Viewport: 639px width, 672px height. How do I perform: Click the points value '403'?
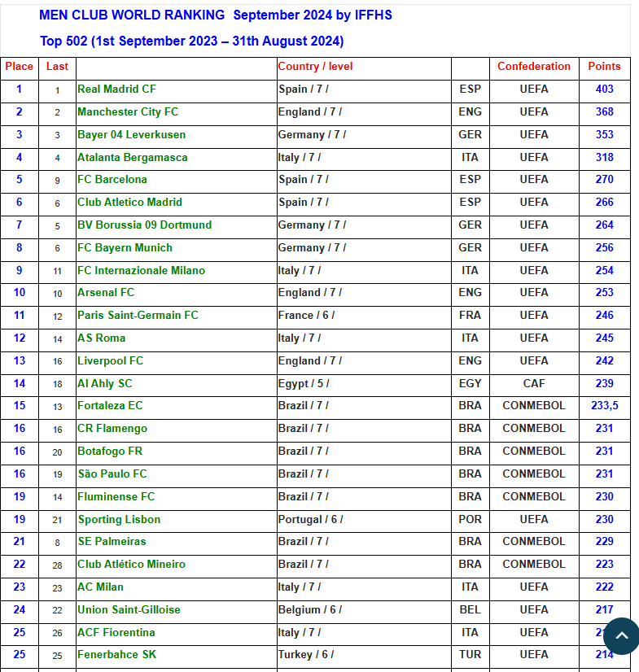(604, 89)
